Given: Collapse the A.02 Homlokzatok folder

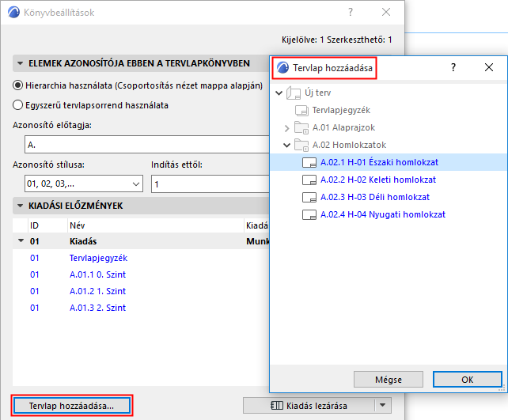Looking at the screenshot, I should point(286,146).
